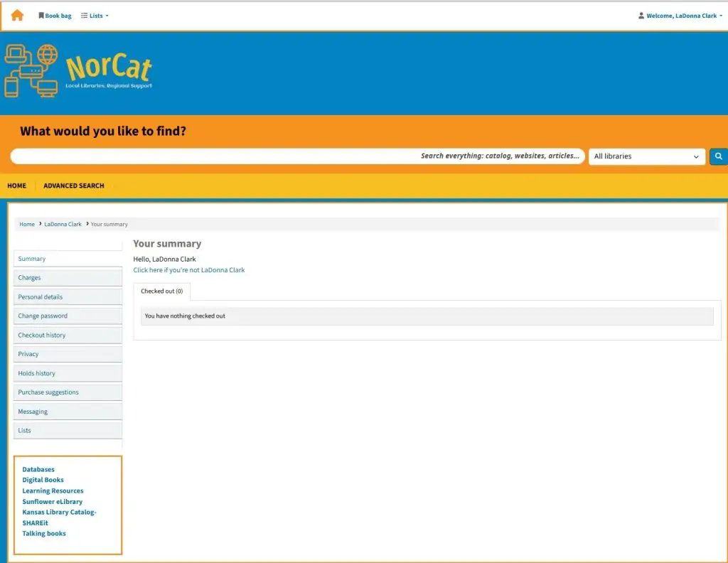Go to the HOME navigation item
The width and height of the screenshot is (728, 563).
point(16,186)
